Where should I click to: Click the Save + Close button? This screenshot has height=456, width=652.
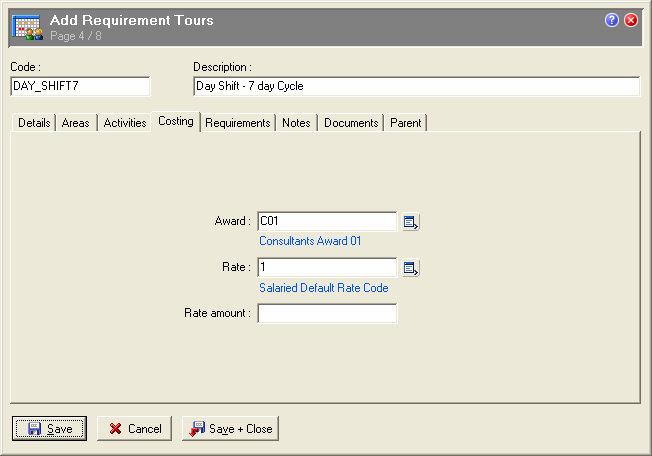click(230, 429)
